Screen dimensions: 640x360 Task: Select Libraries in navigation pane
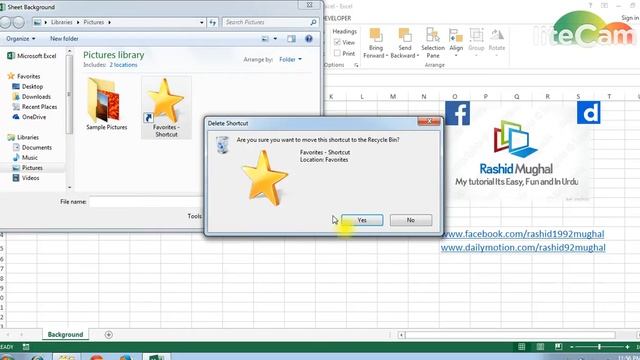[23, 138]
